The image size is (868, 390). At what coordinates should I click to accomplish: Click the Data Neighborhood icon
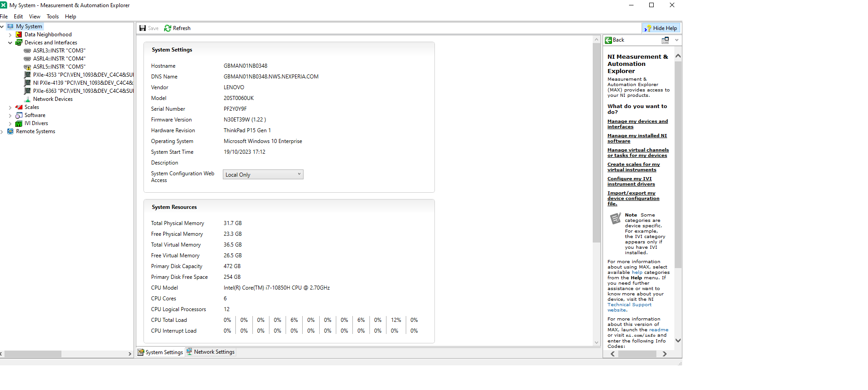point(19,35)
